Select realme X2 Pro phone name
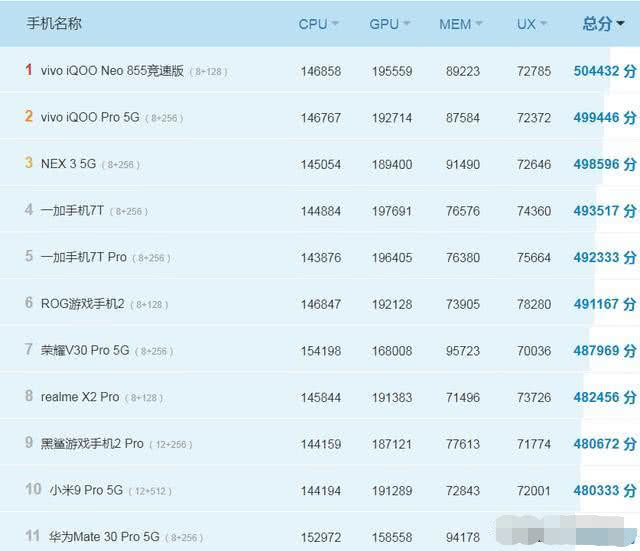Screen dimensions: 640x551 pos(80,397)
